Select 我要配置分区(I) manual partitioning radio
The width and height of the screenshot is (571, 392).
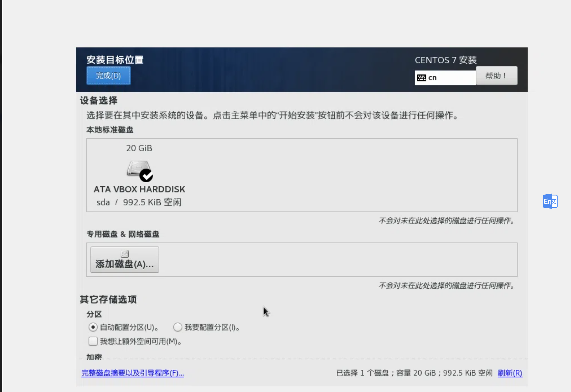click(x=178, y=327)
